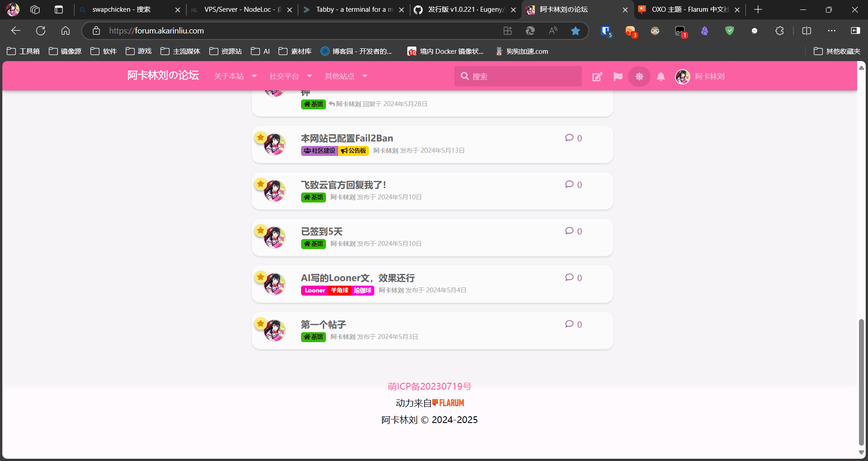The height and width of the screenshot is (461, 868).
Task: Click the browser home icon
Action: (x=66, y=31)
